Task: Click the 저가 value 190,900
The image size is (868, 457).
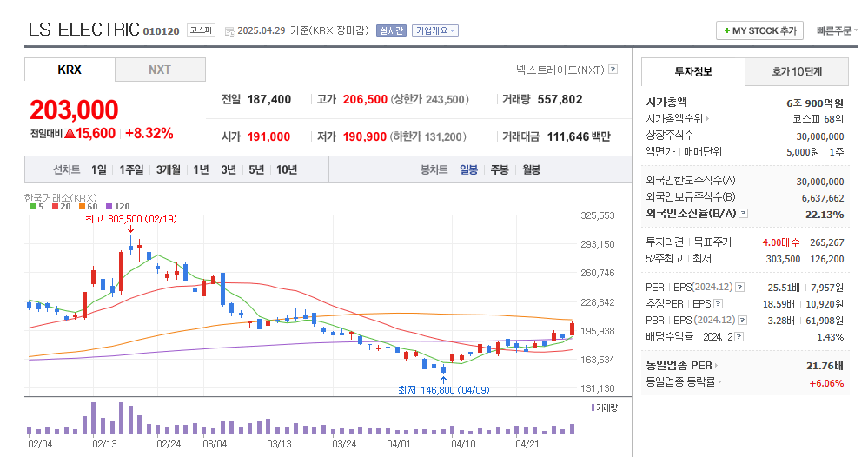Action: 364,136
